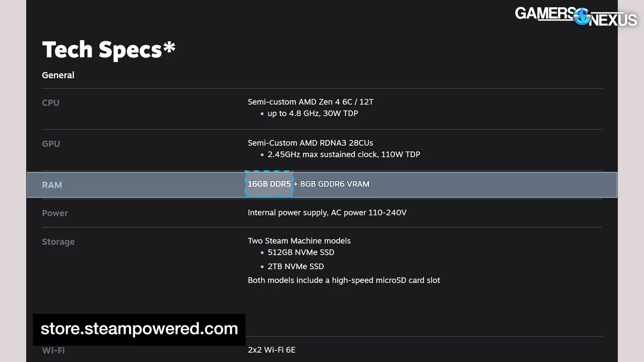The image size is (644, 362).
Task: Click the General section heading
Action: tap(58, 75)
